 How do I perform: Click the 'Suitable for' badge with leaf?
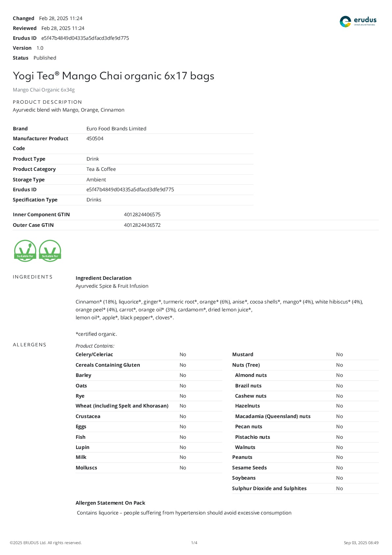click(x=25, y=251)
